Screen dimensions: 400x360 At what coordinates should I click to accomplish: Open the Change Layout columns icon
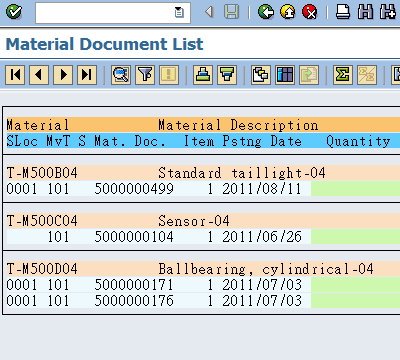point(285,75)
